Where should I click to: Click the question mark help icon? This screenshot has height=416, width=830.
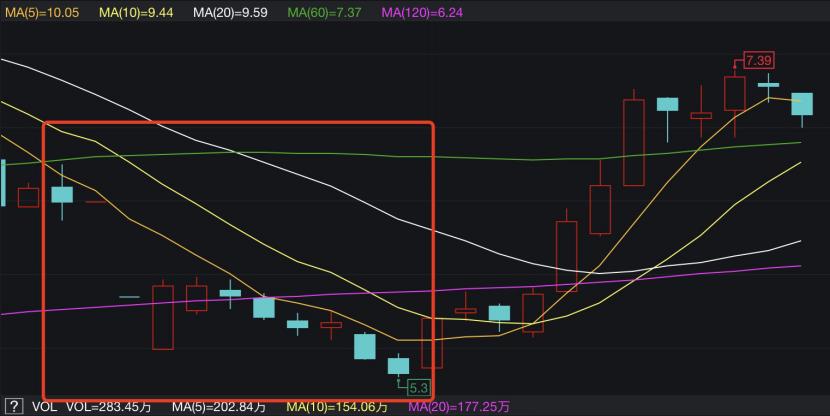tap(14, 406)
